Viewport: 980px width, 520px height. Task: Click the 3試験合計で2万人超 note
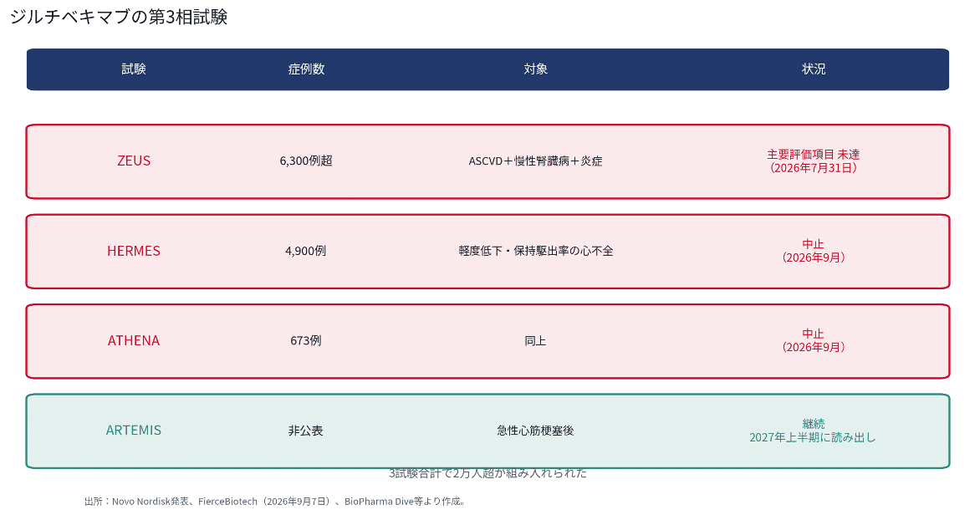[488, 473]
